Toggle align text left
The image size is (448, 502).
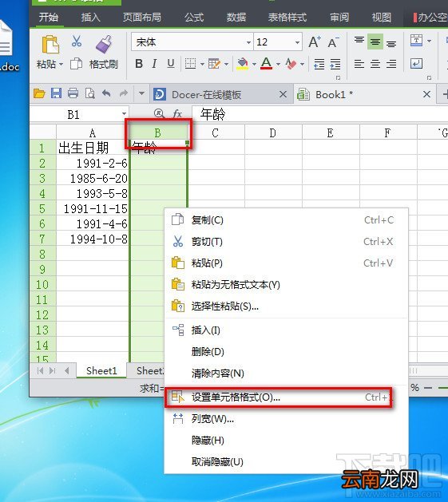[359, 64]
